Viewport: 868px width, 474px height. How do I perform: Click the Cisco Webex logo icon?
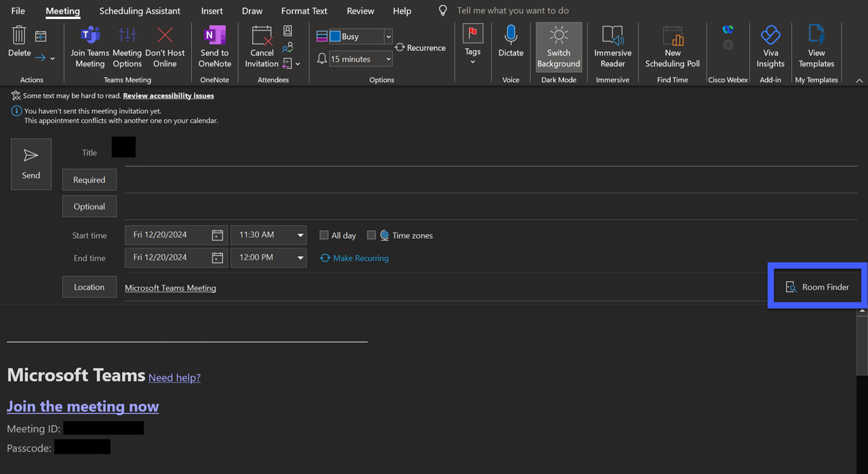[728, 30]
